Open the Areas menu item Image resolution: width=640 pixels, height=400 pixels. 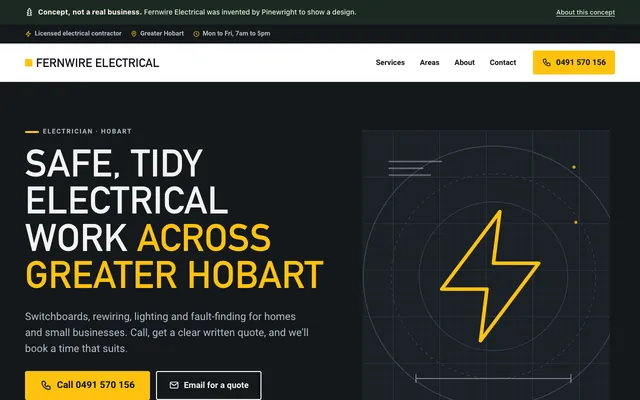tap(429, 62)
